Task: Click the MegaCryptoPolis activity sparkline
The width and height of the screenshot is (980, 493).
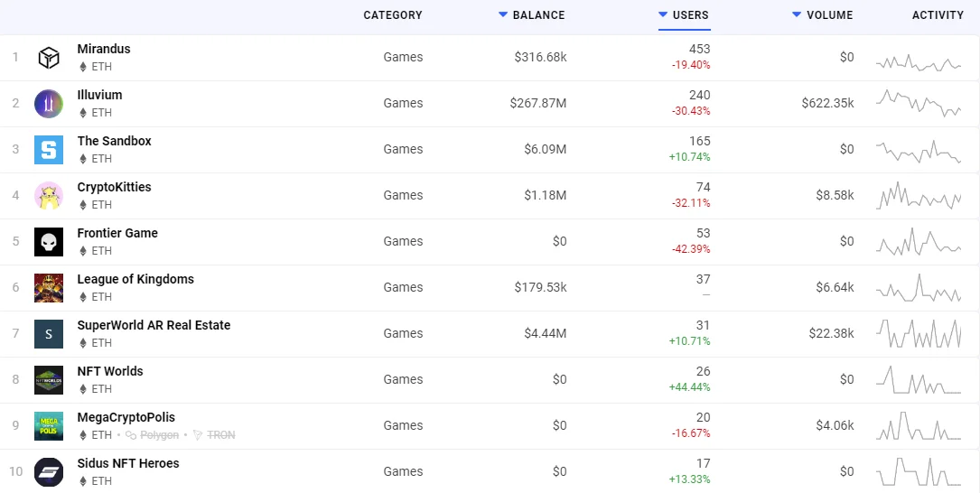Action: 918,426
